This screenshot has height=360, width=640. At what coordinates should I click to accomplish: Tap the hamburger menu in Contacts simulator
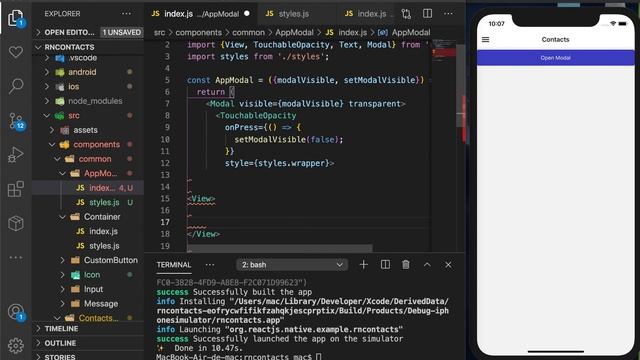click(485, 40)
